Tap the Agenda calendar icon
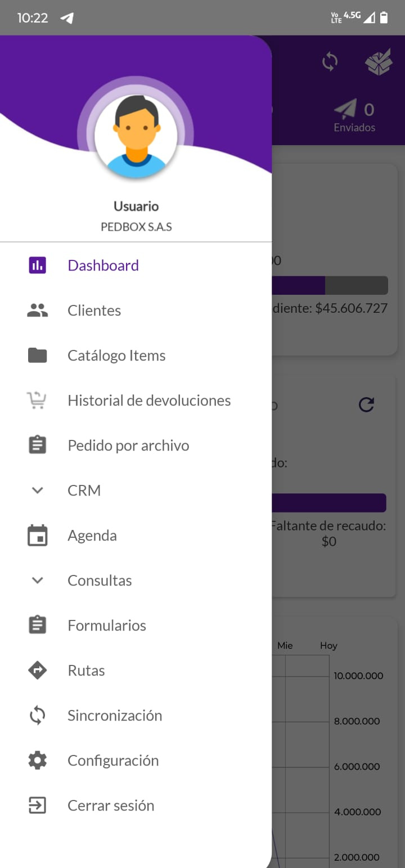Viewport: 405px width, 868px height. pos(38,536)
